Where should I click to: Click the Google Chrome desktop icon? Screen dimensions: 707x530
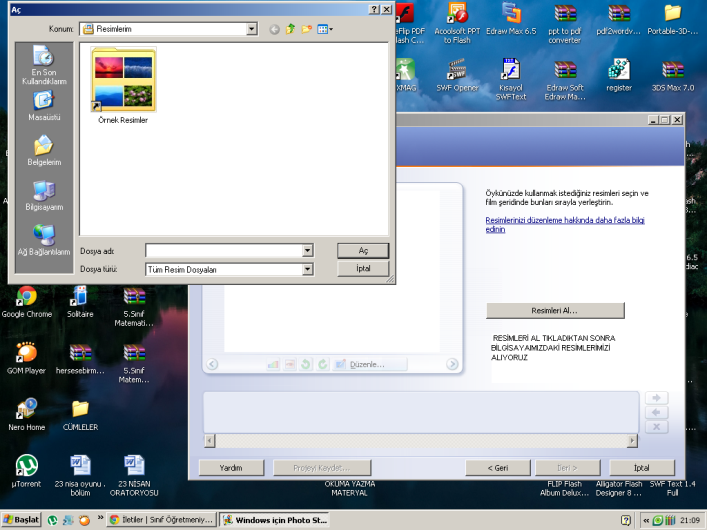[27, 300]
